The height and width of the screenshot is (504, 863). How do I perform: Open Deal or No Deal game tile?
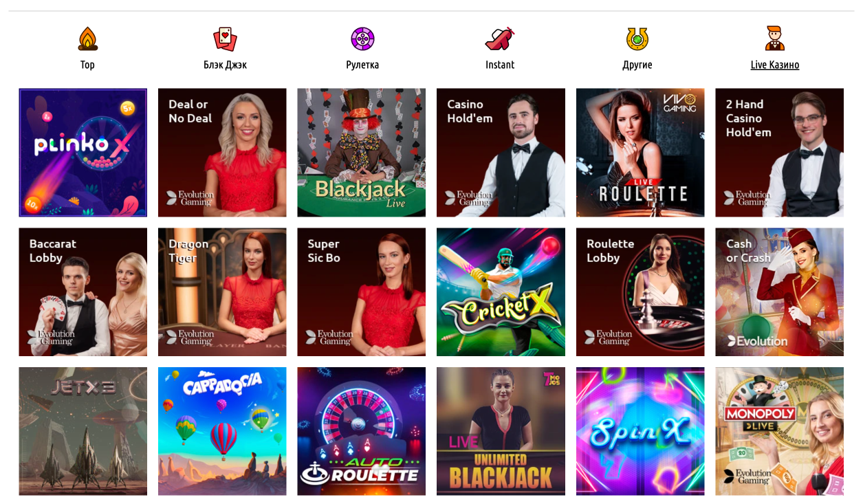point(222,153)
